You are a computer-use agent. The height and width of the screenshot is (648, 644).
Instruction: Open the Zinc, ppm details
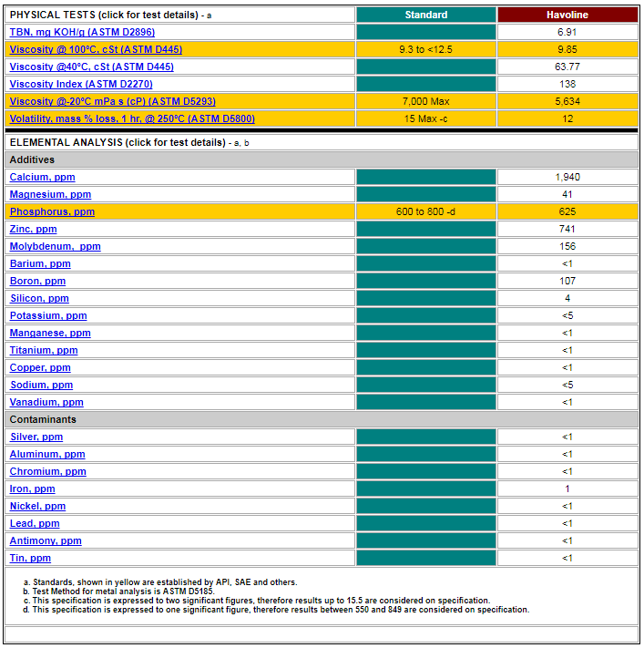coord(33,229)
